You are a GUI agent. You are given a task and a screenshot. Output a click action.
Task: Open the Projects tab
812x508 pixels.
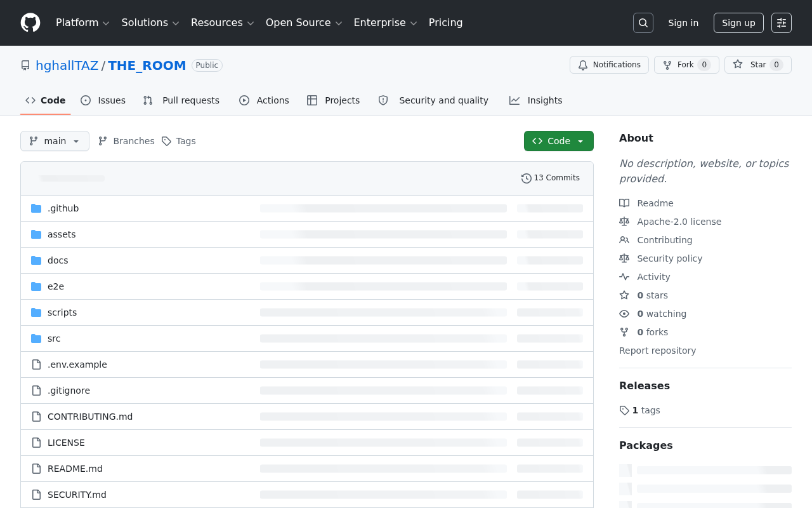333,100
